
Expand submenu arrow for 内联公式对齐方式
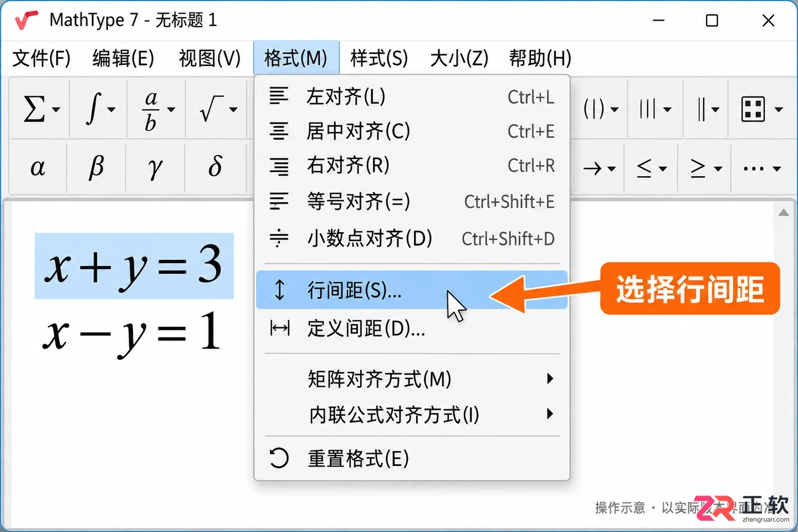point(550,413)
